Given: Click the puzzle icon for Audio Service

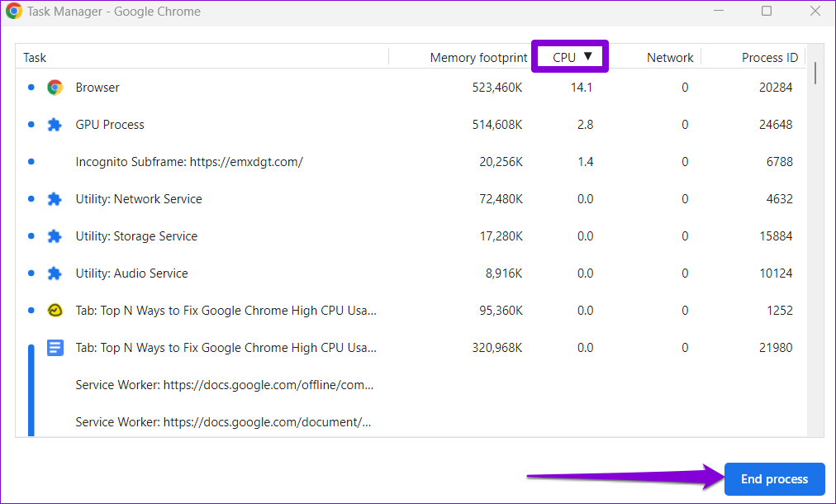Looking at the screenshot, I should point(55,273).
